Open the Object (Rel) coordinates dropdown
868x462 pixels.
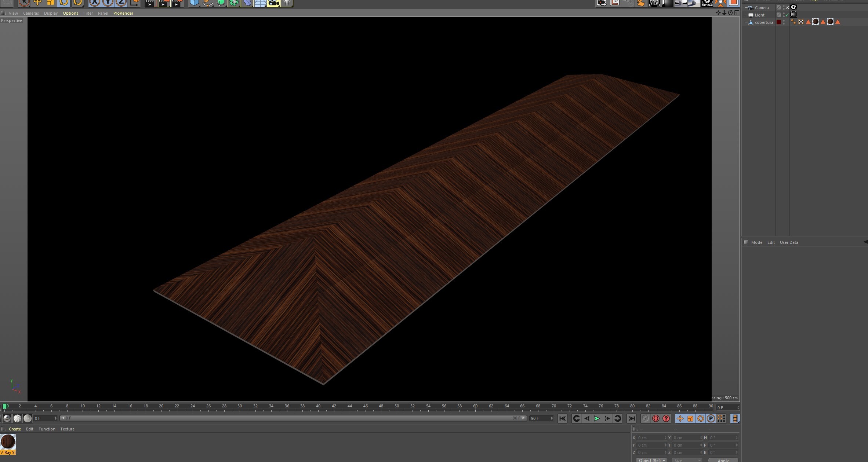point(651,460)
